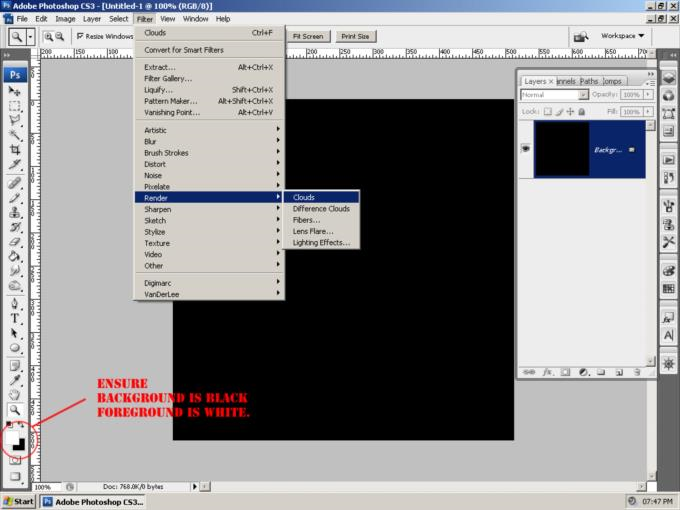Click the trash icon in Layers panel
Screen dimensions: 680x510
(637, 372)
